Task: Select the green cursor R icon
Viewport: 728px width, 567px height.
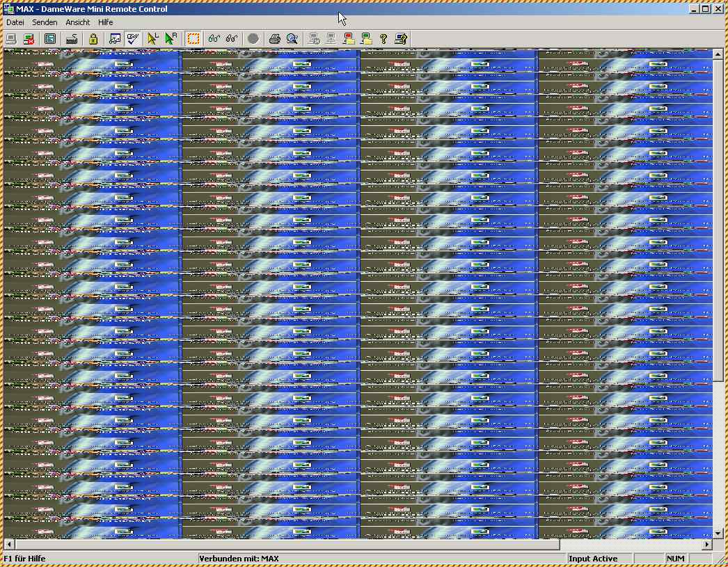Action: (x=171, y=39)
